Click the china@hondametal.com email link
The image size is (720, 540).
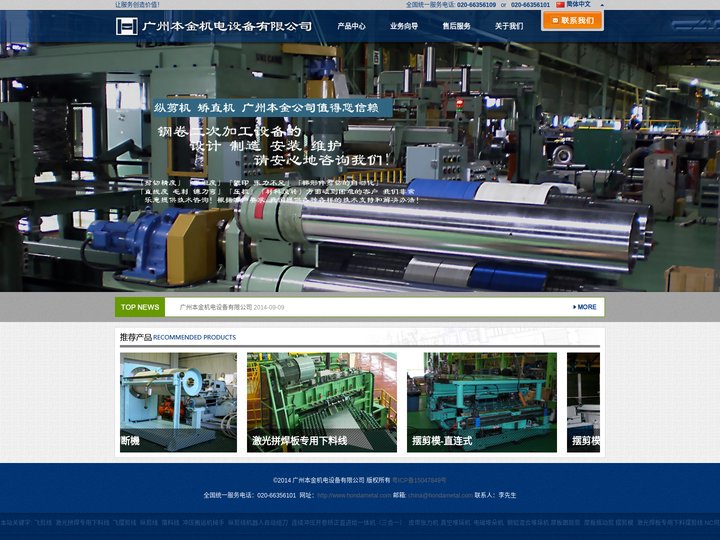[440, 495]
